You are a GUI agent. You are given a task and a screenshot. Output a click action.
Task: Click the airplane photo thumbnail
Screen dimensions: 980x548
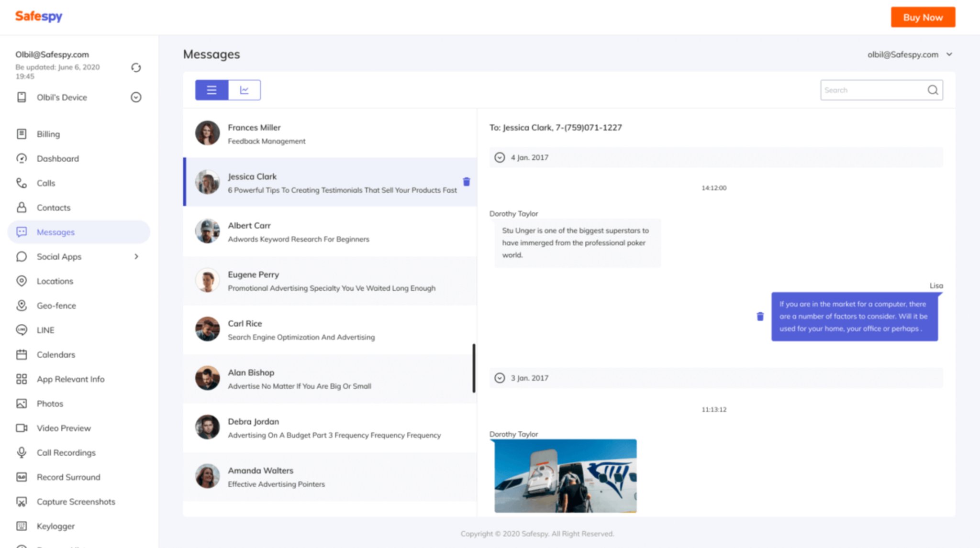point(565,476)
